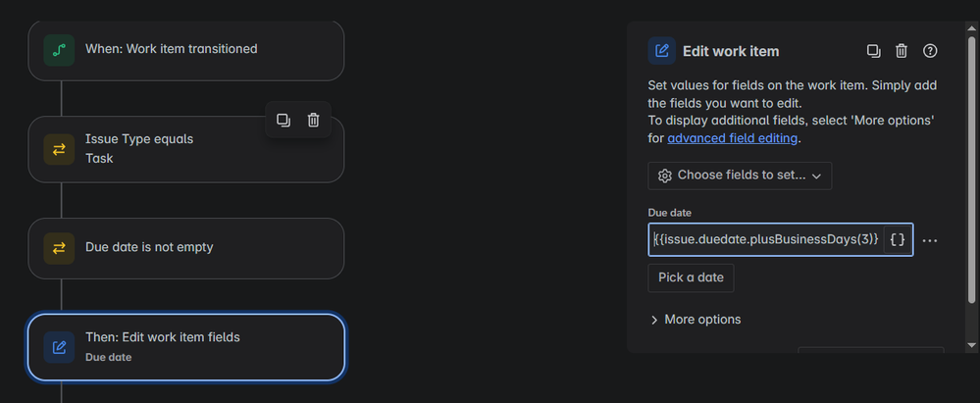Focus the Due date smart value input field
The width and height of the screenshot is (980, 403).
tap(766, 240)
